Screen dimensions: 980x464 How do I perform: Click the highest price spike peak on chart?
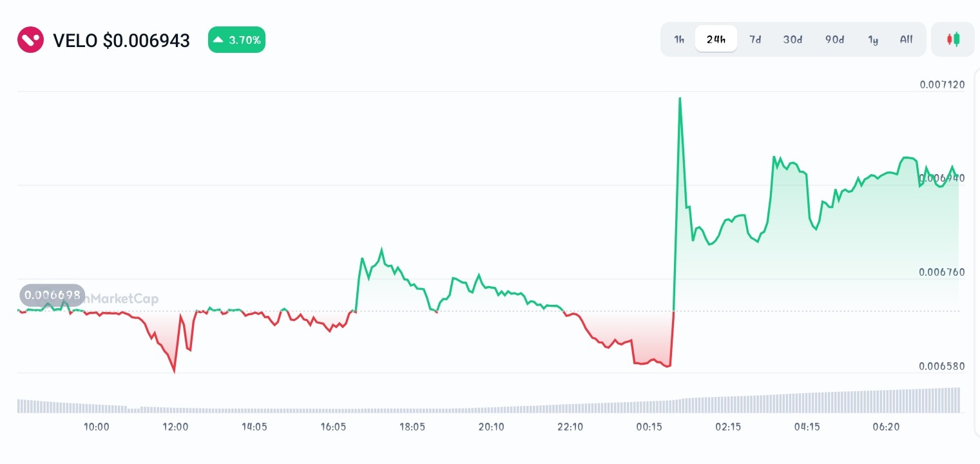[680, 99]
